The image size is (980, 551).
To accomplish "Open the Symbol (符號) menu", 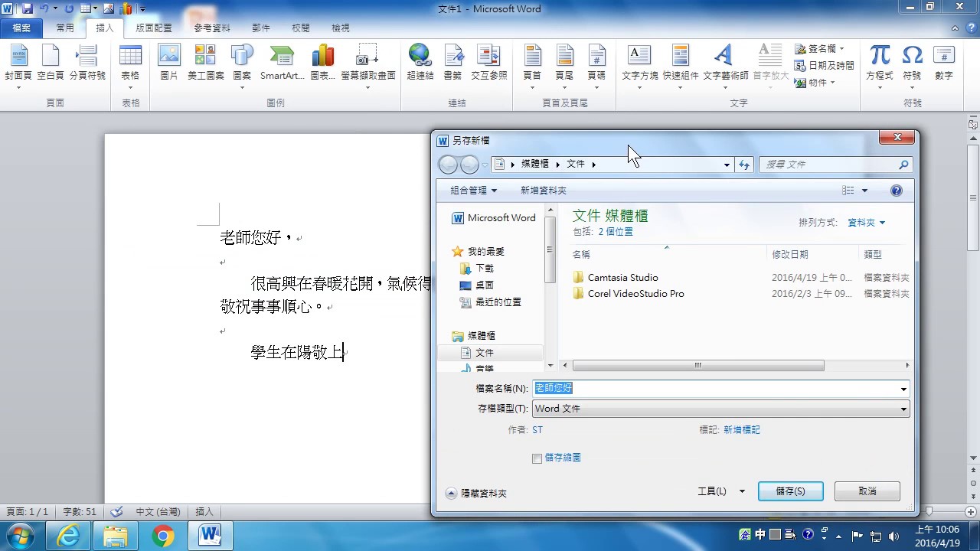I will point(912,66).
